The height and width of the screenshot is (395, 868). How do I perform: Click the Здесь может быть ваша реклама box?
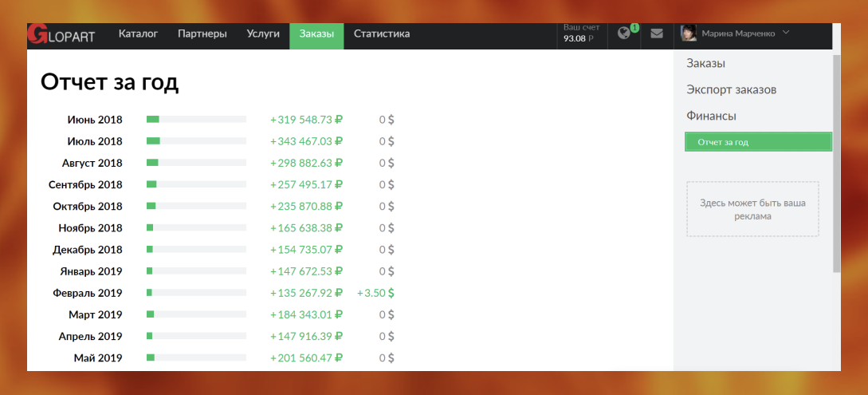click(753, 209)
